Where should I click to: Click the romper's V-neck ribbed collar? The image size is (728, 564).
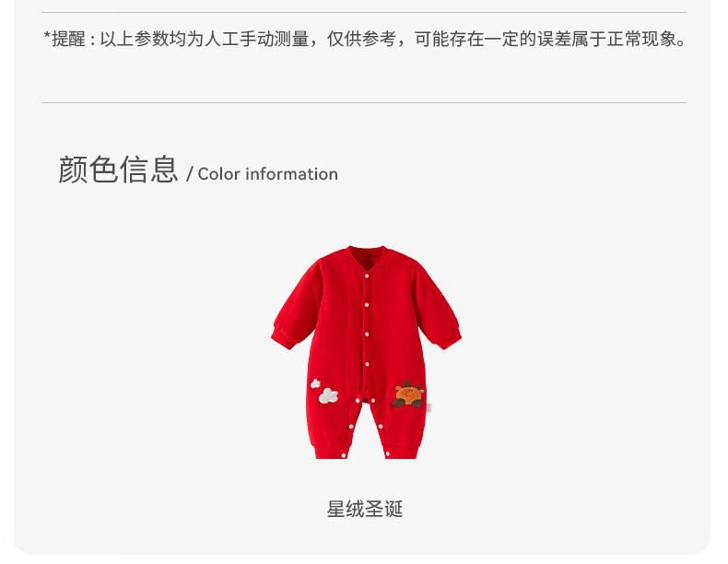click(x=368, y=258)
